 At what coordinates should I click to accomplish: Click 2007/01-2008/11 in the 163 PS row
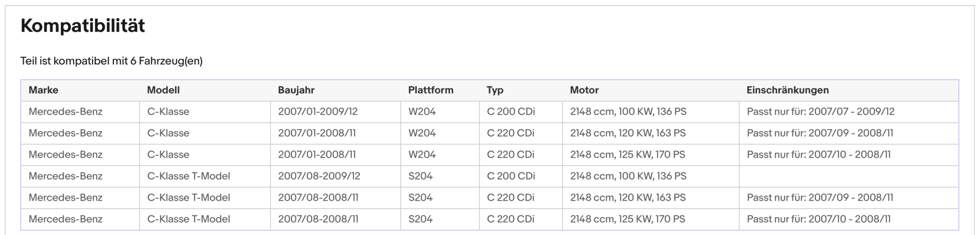(317, 133)
